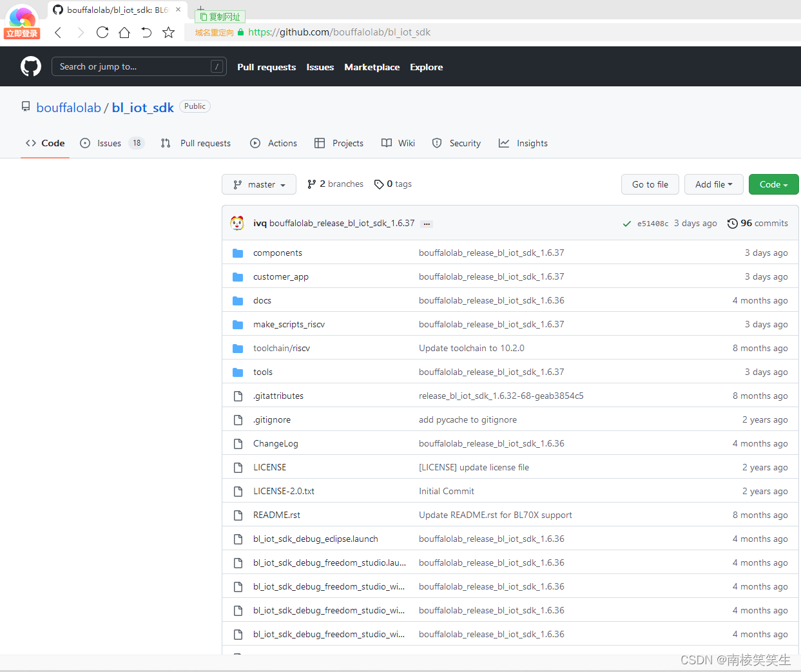Bookmark page with the star icon
The height and width of the screenshot is (672, 801).
(168, 32)
